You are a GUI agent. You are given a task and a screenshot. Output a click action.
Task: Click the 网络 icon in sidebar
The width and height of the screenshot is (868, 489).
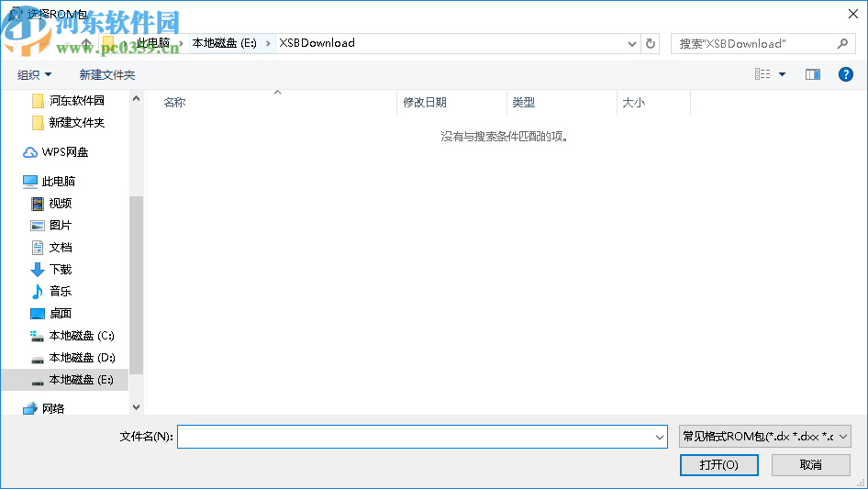30,408
